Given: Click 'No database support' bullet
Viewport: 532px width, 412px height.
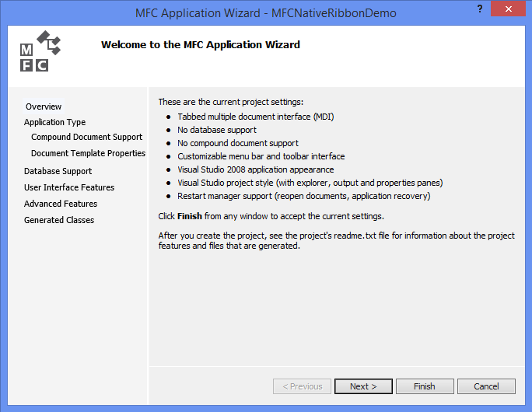Looking at the screenshot, I should pyautogui.click(x=217, y=130).
